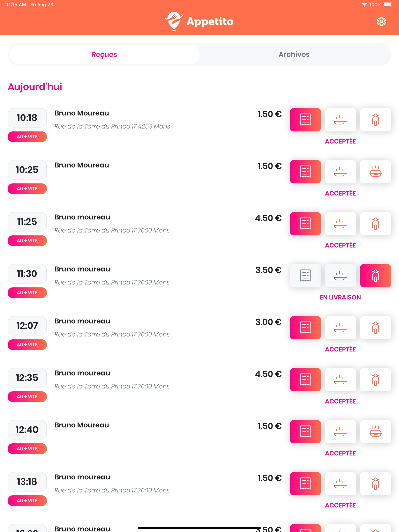This screenshot has width=399, height=532.
Task: Tap the highlighted scooter icon for 11:30 order
Action: tap(375, 276)
